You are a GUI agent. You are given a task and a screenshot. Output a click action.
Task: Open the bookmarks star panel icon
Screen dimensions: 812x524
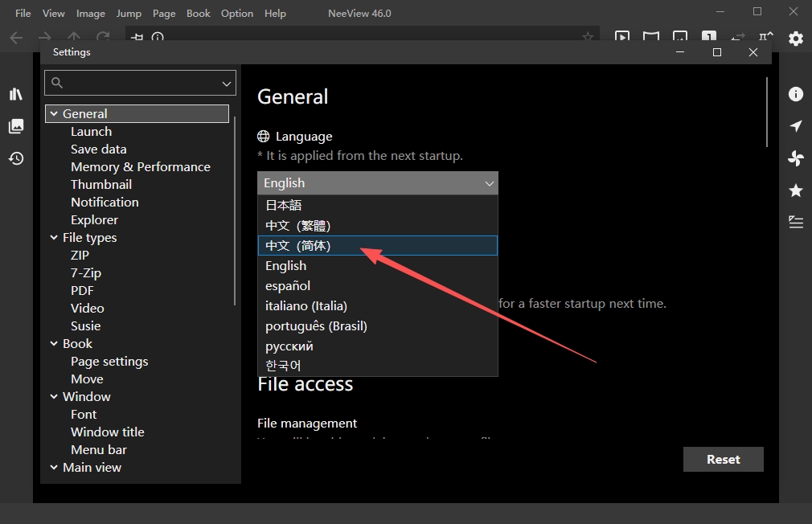[x=795, y=190]
